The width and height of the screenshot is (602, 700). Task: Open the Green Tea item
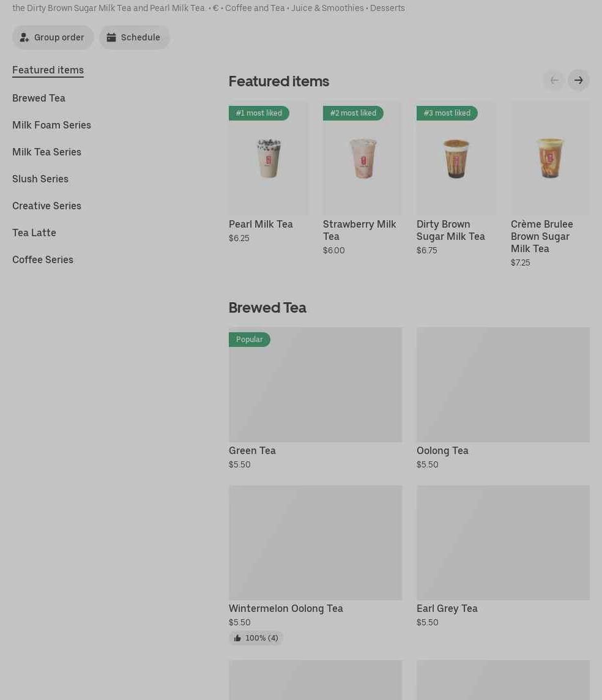(x=315, y=385)
